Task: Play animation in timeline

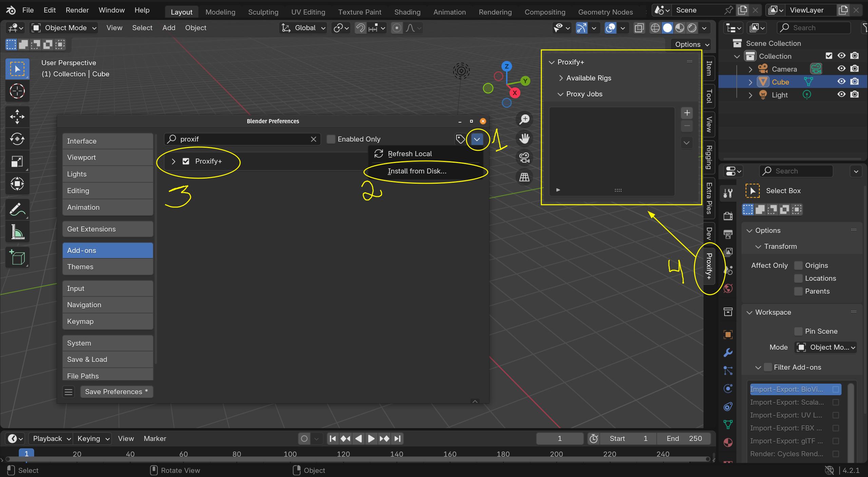Action: point(371,439)
